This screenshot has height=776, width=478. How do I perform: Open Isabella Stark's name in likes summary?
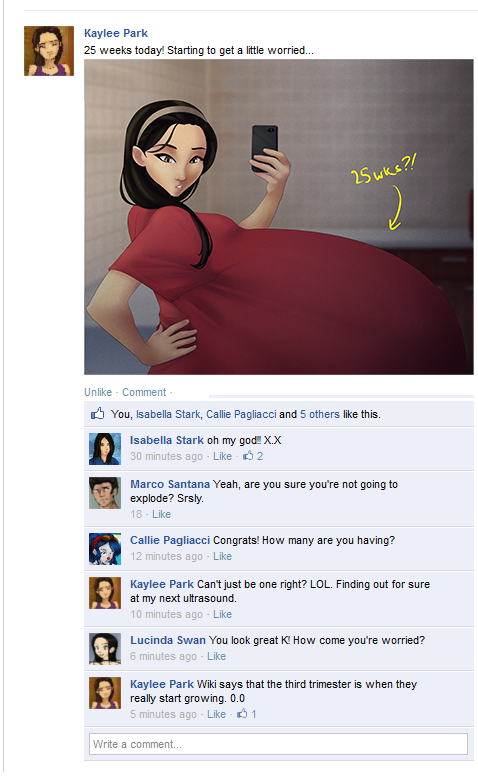click(x=168, y=414)
